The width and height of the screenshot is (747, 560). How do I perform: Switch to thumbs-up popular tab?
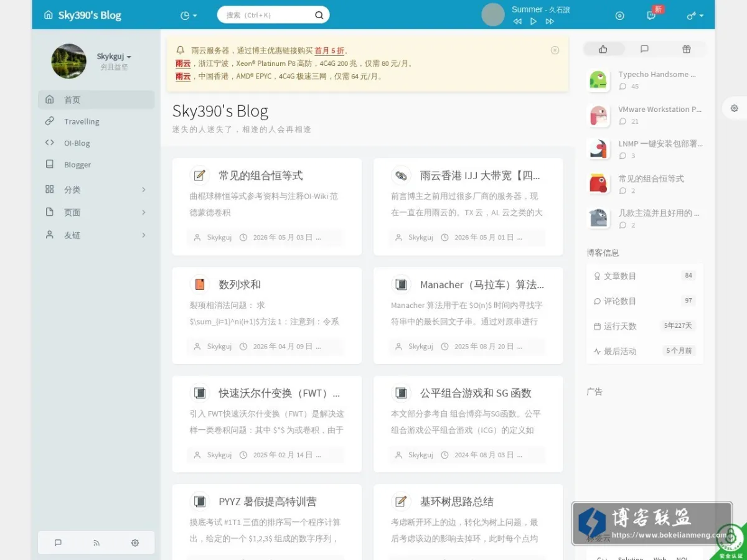tap(603, 49)
